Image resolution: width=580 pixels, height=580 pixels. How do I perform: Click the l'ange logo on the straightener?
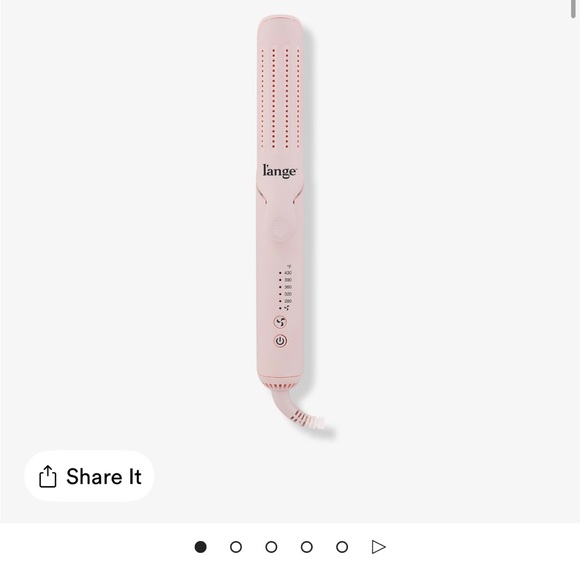[x=280, y=171]
